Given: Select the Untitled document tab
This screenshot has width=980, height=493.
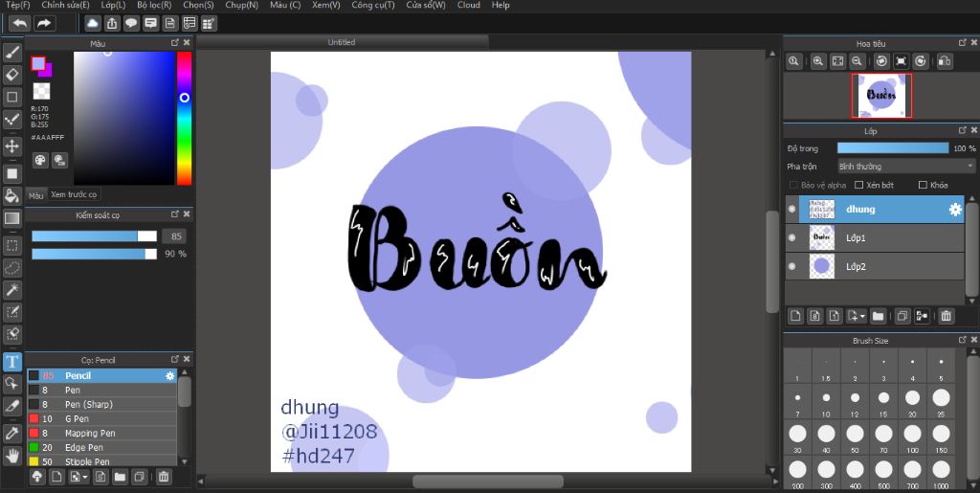Looking at the screenshot, I should [x=342, y=42].
